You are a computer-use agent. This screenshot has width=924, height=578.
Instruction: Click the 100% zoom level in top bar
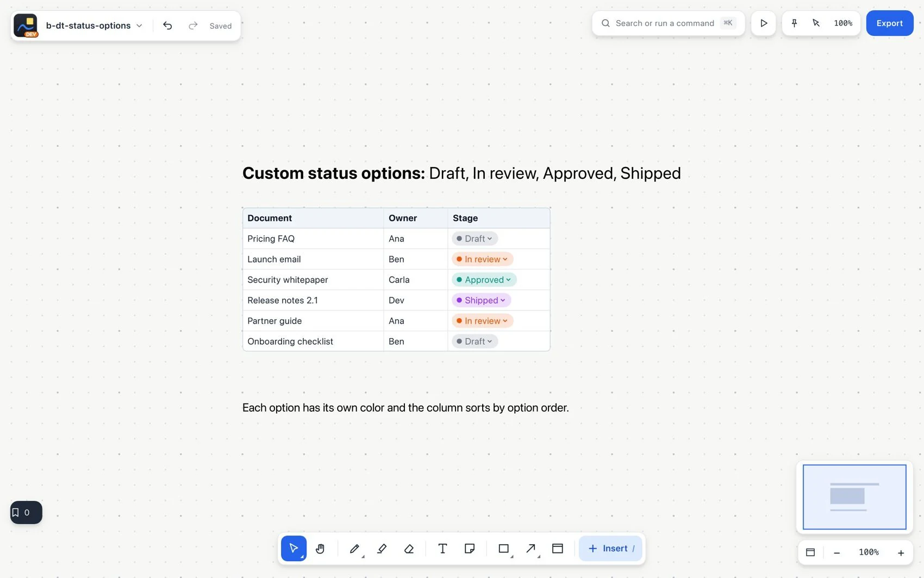843,23
